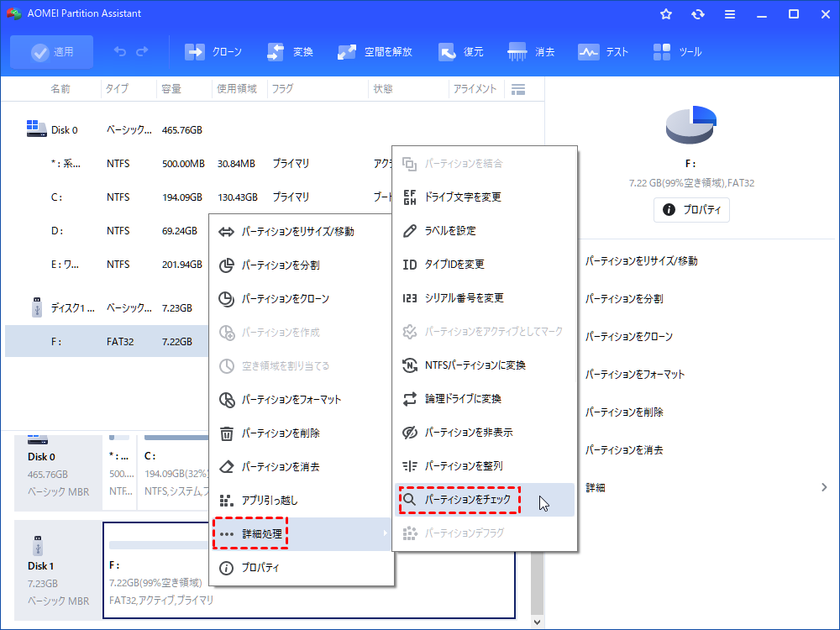Choose 論理ドライブに変換 in submenu
This screenshot has width=840, height=630.
tap(485, 399)
